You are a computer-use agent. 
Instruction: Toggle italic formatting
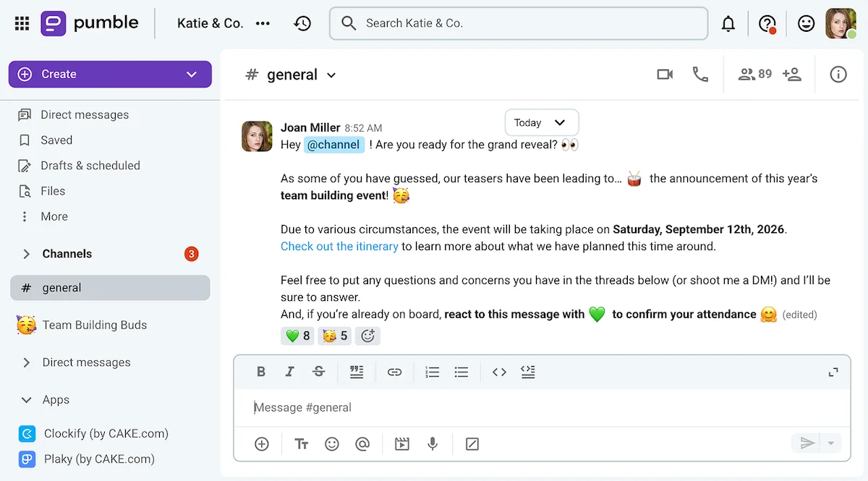click(289, 372)
